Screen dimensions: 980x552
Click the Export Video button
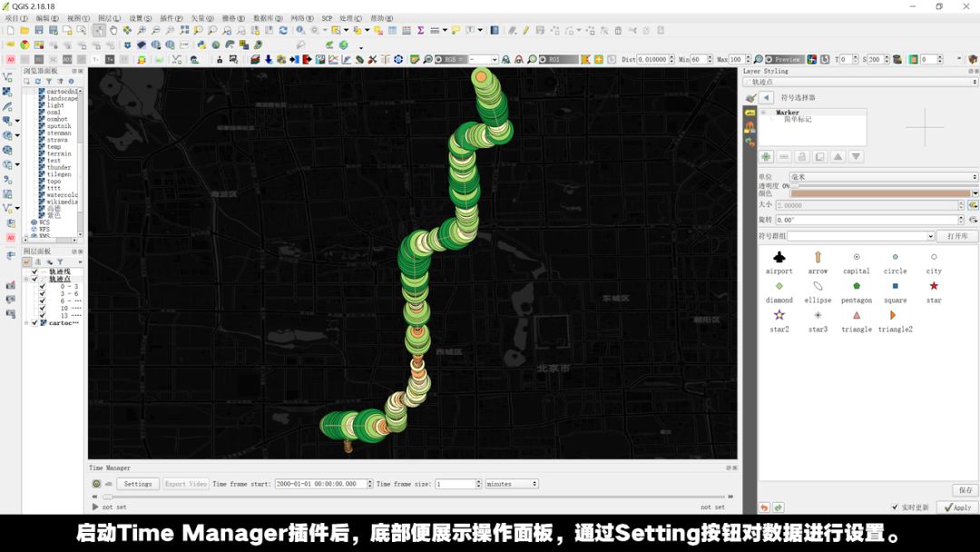click(186, 484)
